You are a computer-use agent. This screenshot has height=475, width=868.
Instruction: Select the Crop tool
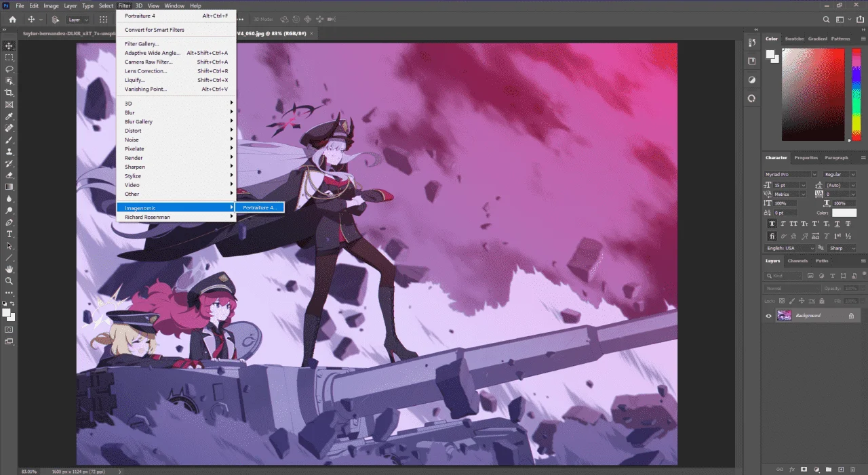[x=9, y=93]
